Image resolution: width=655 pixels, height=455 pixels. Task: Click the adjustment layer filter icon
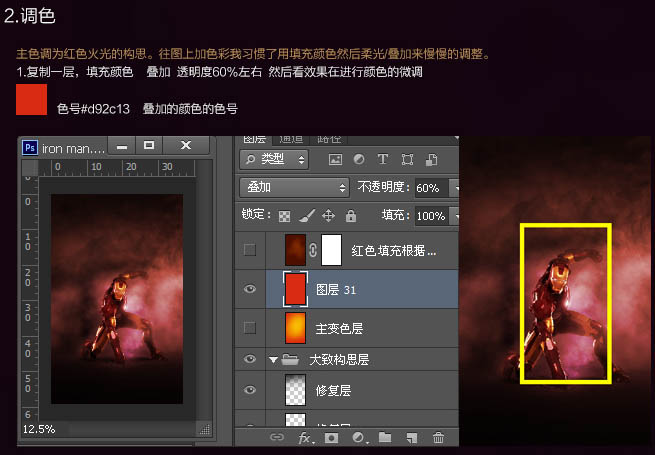[x=359, y=159]
